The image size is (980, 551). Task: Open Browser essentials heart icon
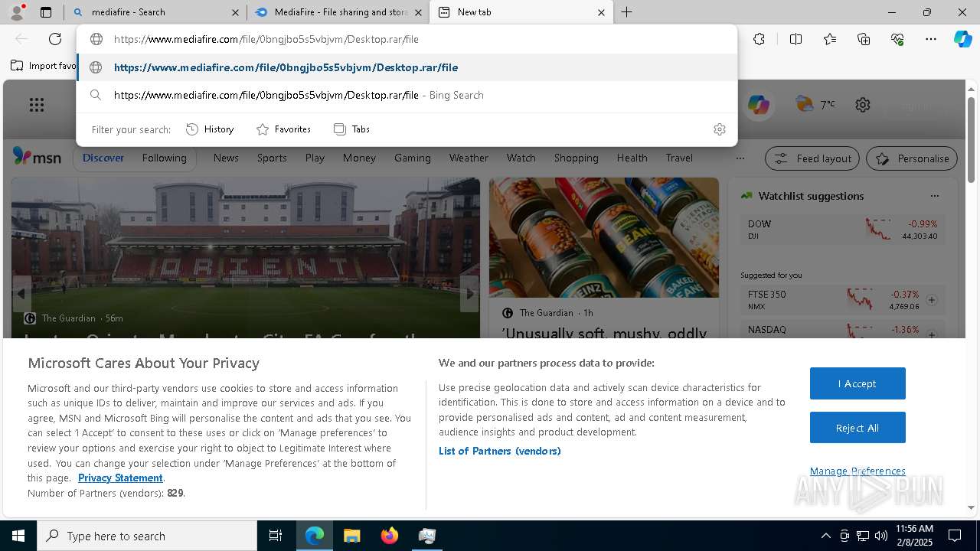pyautogui.click(x=897, y=39)
